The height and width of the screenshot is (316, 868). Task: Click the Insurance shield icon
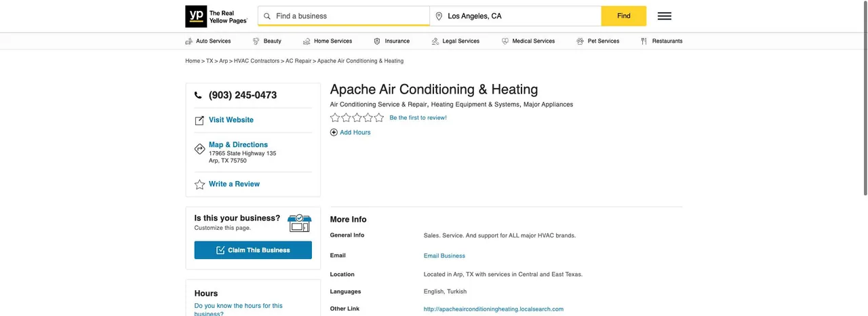(377, 41)
